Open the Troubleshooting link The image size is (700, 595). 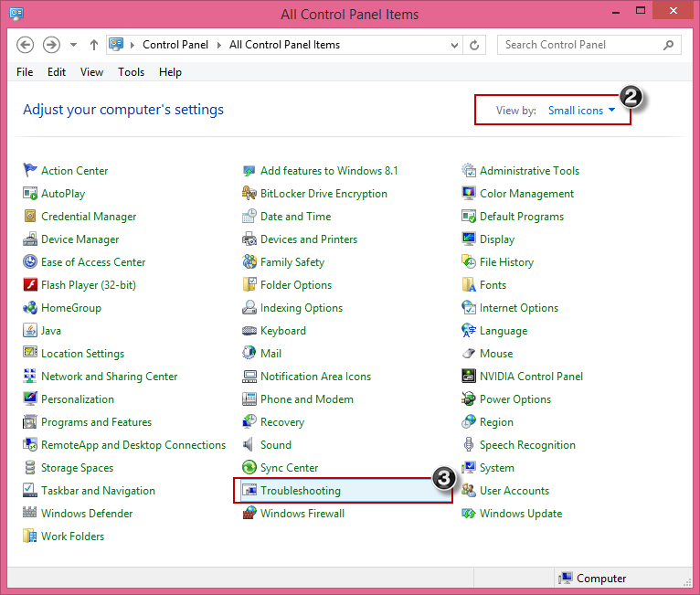pyautogui.click(x=301, y=490)
